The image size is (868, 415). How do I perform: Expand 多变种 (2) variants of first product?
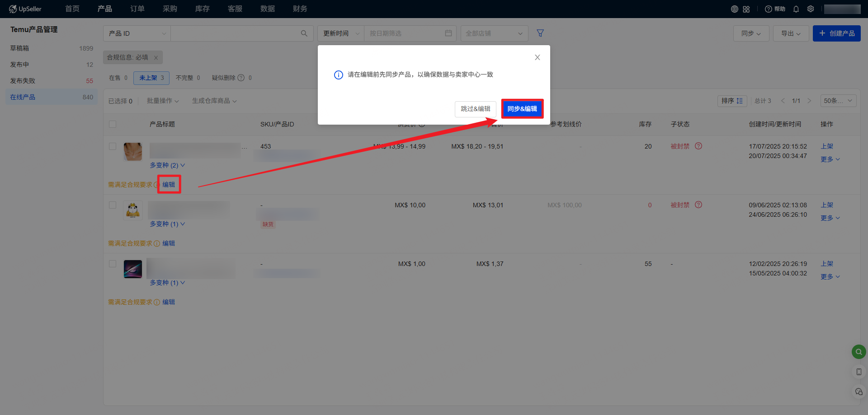click(167, 165)
